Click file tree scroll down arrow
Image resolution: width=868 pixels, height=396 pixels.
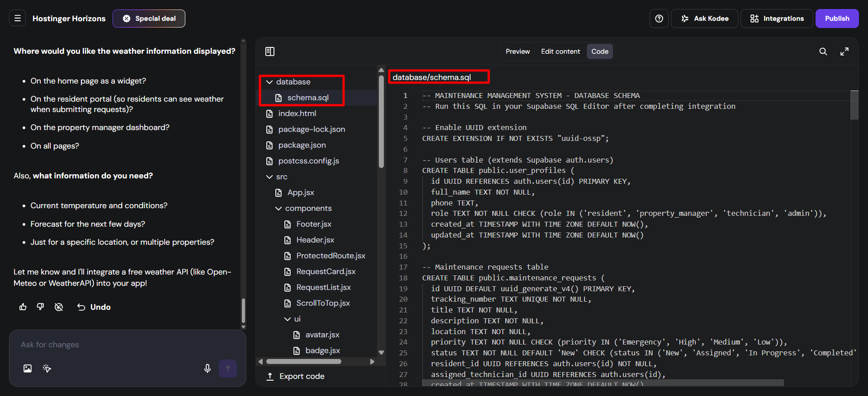381,353
